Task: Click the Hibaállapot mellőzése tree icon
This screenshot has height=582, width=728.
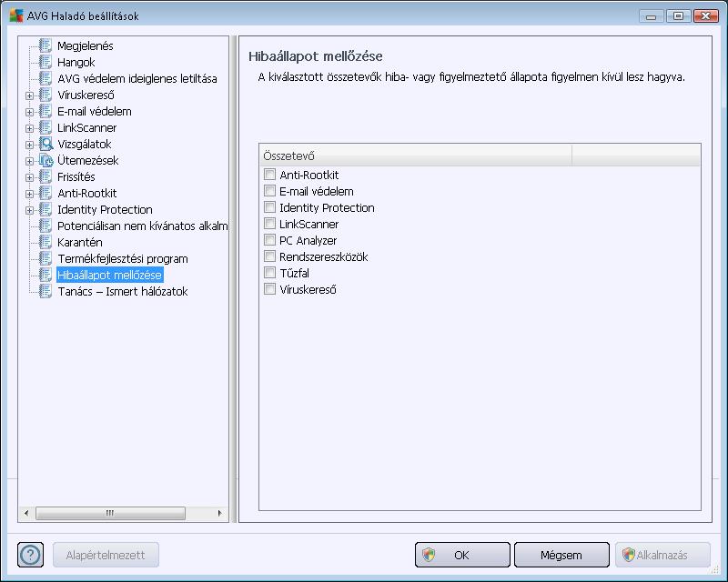Action: tap(45, 275)
